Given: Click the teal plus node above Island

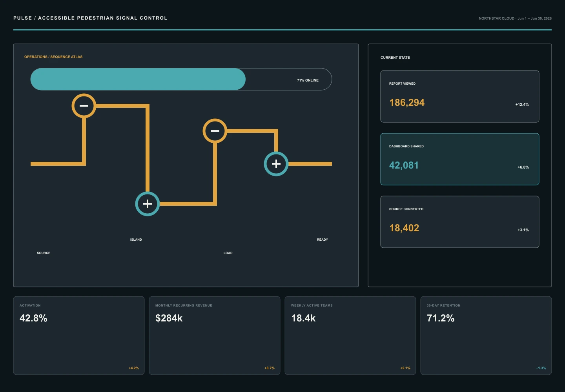Looking at the screenshot, I should click(148, 204).
